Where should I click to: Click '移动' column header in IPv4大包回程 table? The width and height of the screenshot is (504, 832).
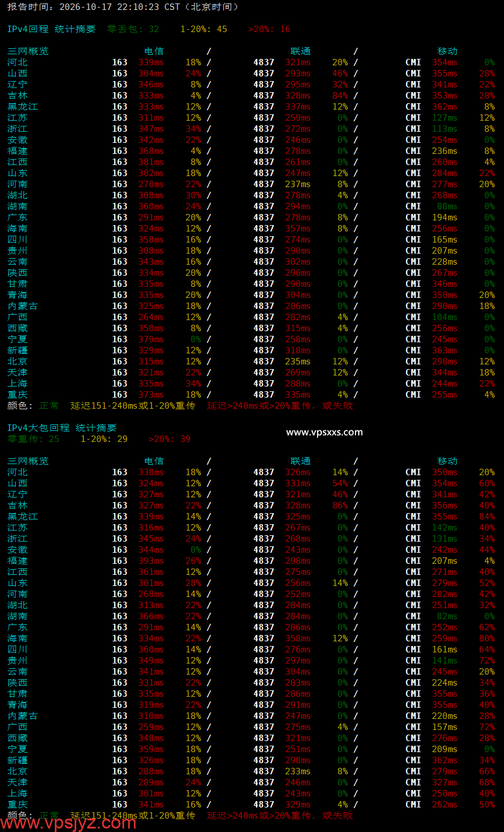447,461
